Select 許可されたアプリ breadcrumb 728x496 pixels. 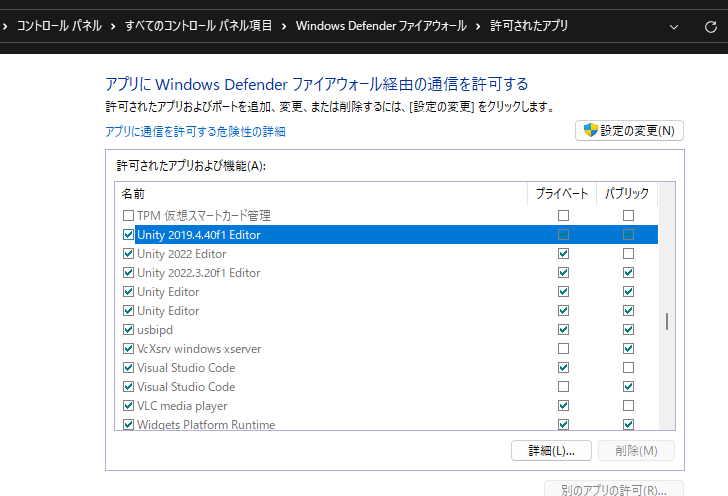click(x=529, y=26)
